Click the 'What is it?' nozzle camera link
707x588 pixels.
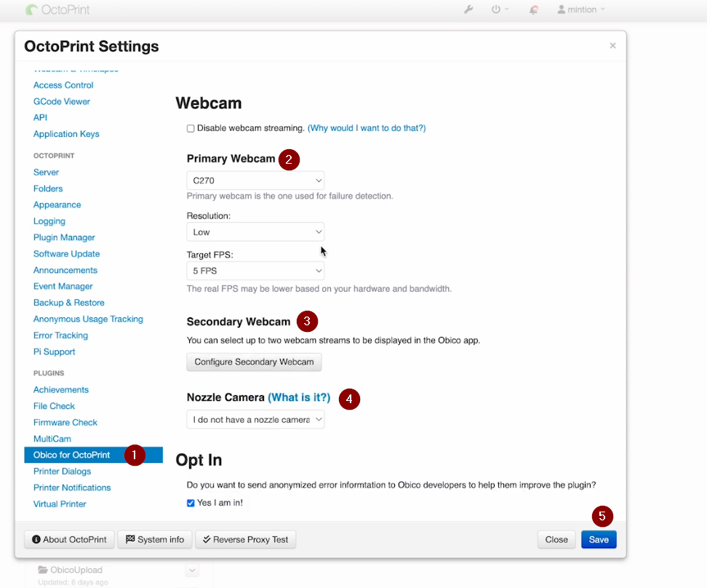click(299, 397)
